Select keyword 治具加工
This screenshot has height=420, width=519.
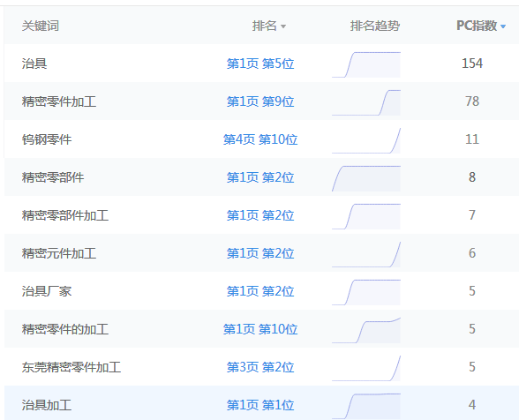click(x=47, y=405)
